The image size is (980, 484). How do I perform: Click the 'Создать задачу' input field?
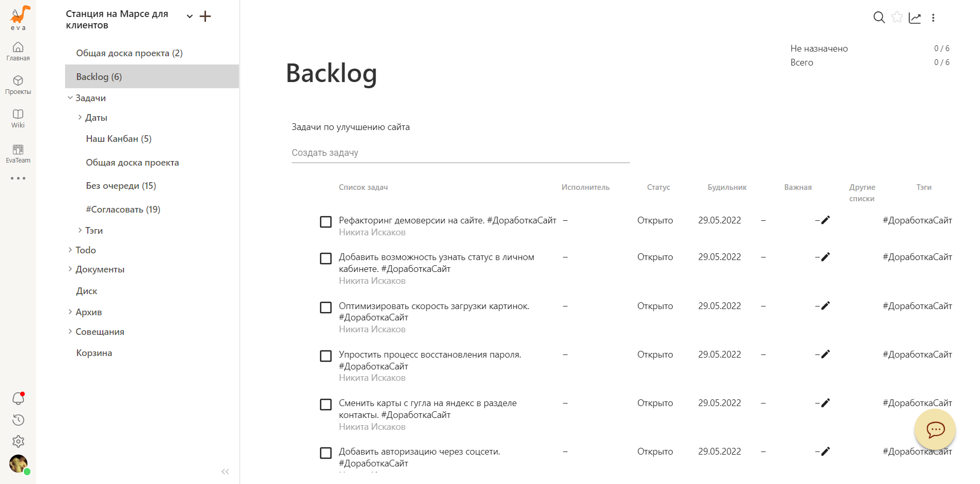(460, 153)
